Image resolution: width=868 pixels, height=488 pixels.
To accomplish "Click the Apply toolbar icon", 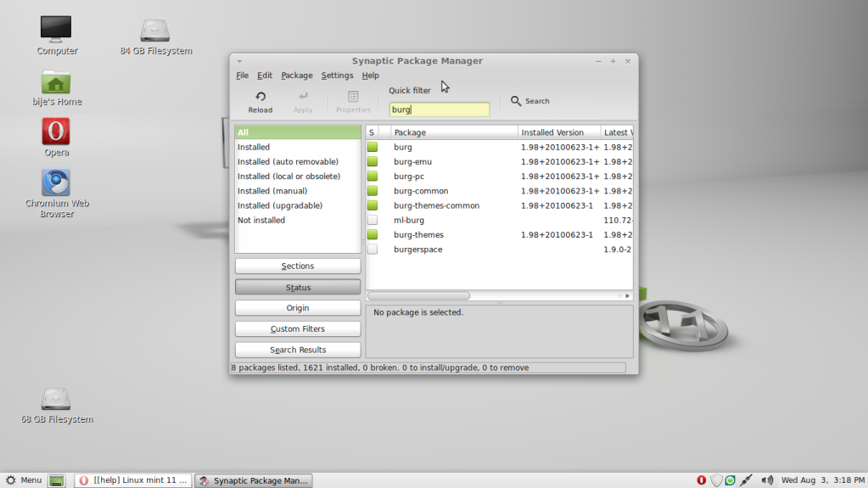I will pos(303,97).
